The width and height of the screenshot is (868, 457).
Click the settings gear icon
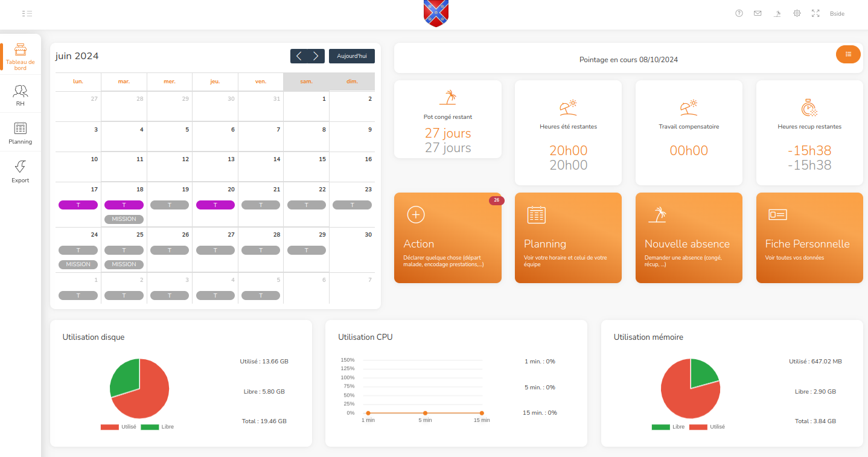[x=797, y=13]
